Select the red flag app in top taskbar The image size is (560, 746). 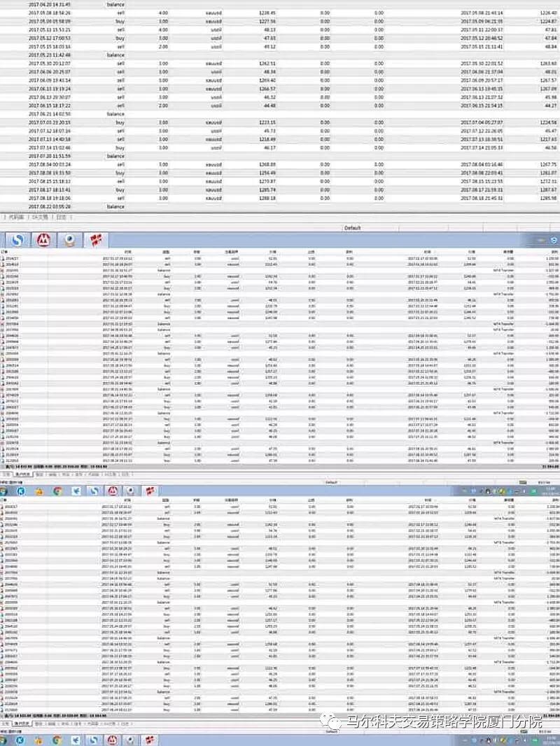pos(94,240)
